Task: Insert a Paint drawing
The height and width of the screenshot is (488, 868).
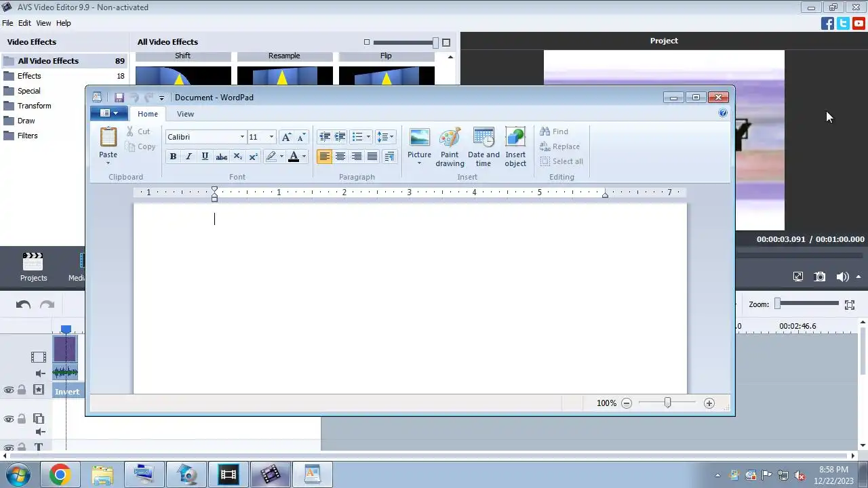Action: (450, 146)
